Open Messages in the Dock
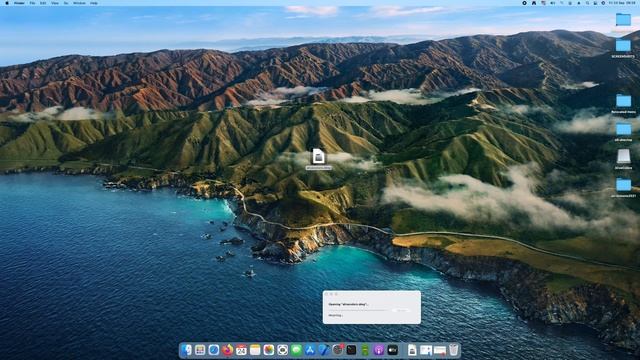Image resolution: width=640 pixels, height=360 pixels. (296, 350)
